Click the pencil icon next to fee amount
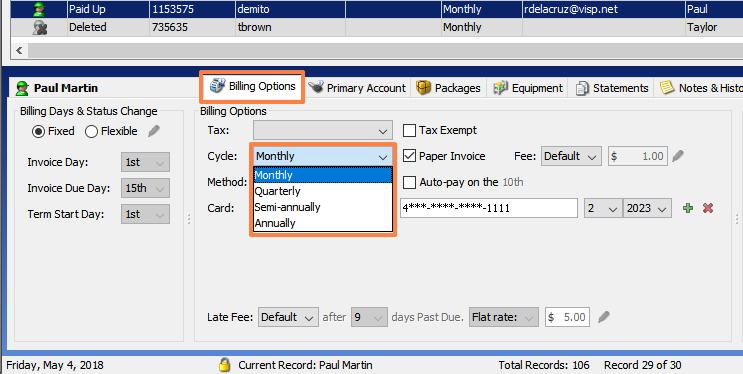743x374 pixels. (x=678, y=155)
